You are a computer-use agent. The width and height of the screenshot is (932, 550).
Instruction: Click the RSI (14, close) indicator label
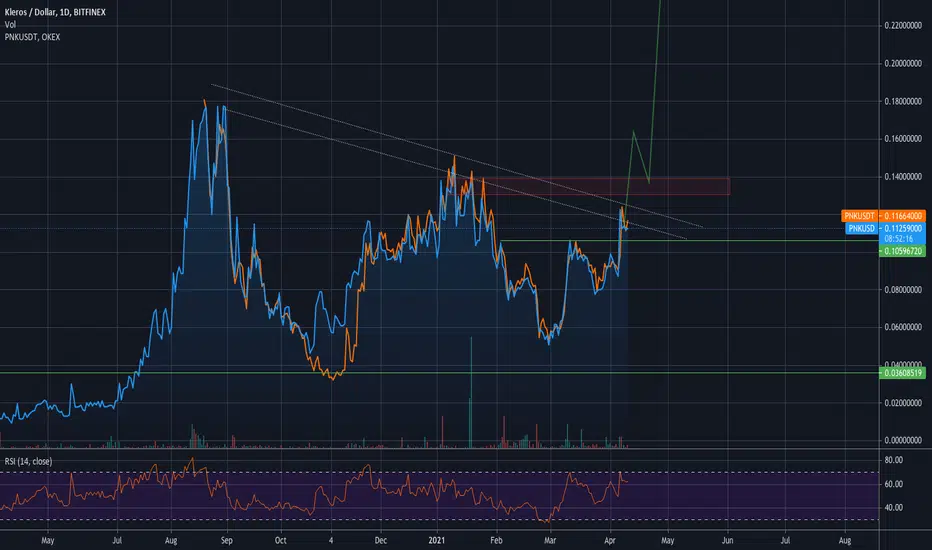[28, 461]
